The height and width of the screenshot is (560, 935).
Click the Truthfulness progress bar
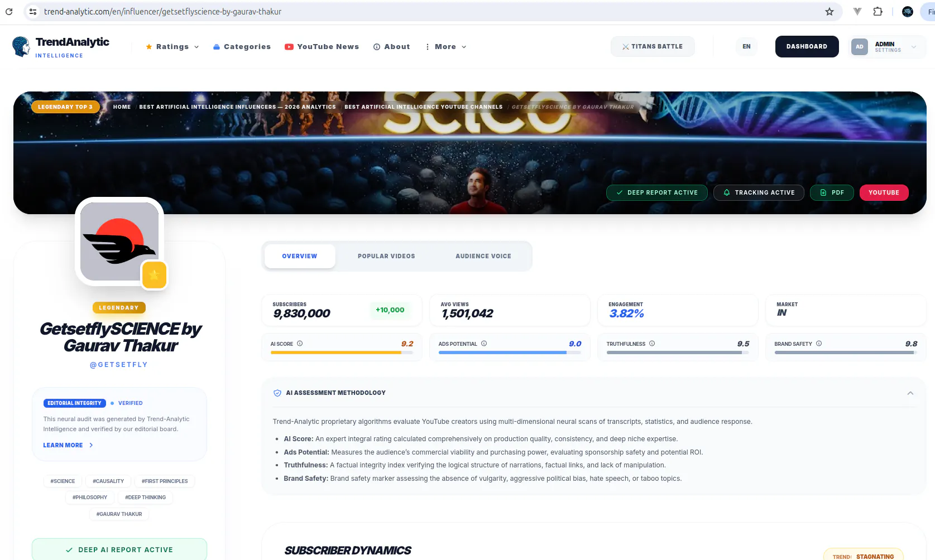[x=678, y=353]
